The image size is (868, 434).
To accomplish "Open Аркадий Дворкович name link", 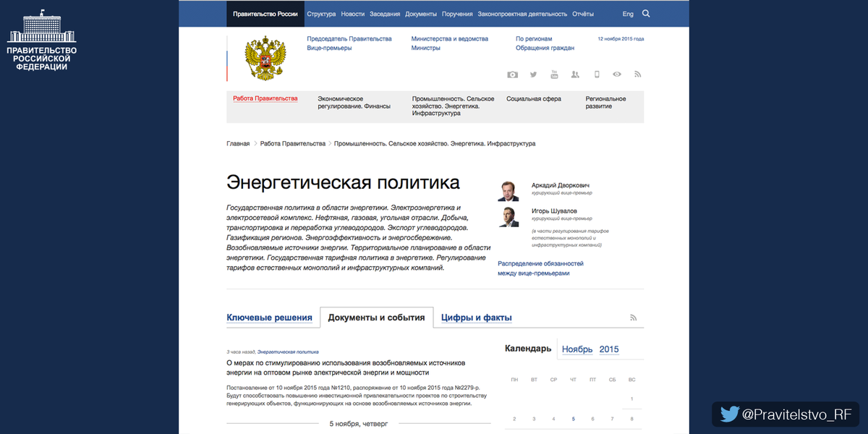I will coord(561,185).
